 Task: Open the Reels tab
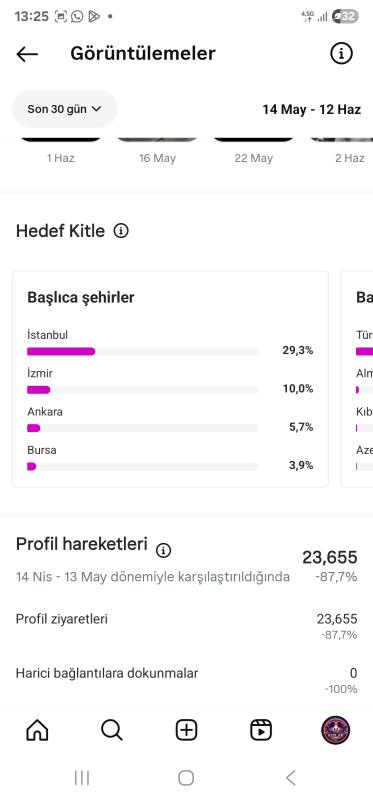coord(261,730)
